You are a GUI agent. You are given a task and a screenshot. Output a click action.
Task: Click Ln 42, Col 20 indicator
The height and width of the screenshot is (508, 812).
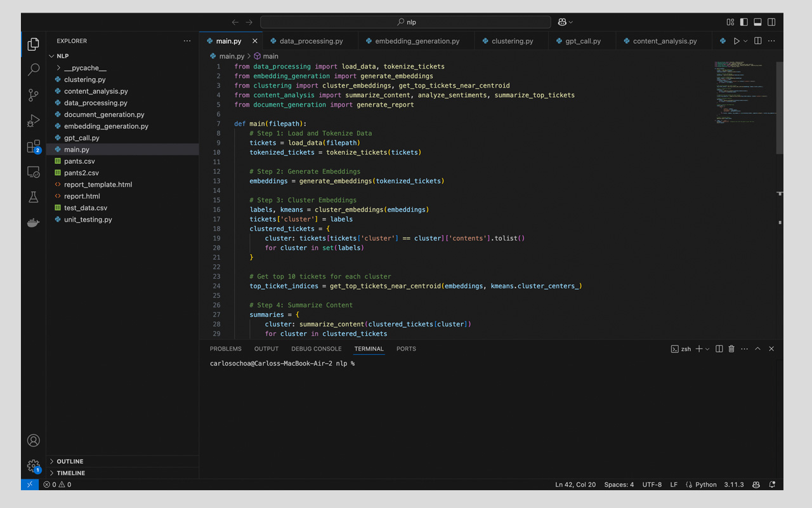(575, 485)
